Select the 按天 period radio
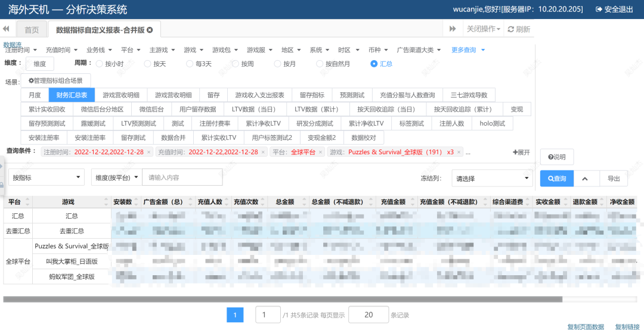 point(147,64)
